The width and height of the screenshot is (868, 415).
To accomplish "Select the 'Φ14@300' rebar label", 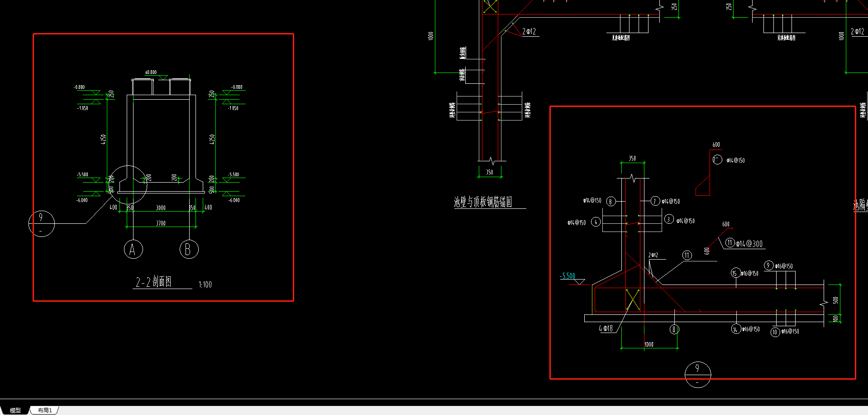I will coord(749,244).
